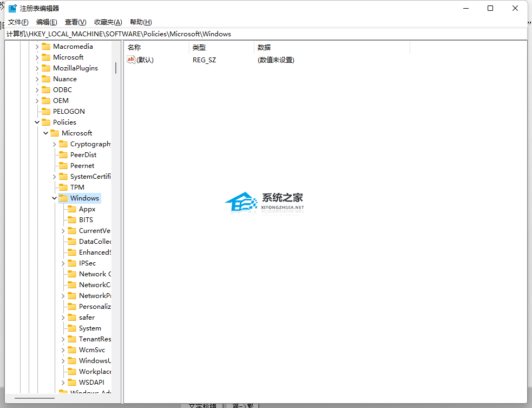Viewport: 532px width, 408px height.
Task: Select the MozillaPlugins folder icon
Action: (46, 68)
